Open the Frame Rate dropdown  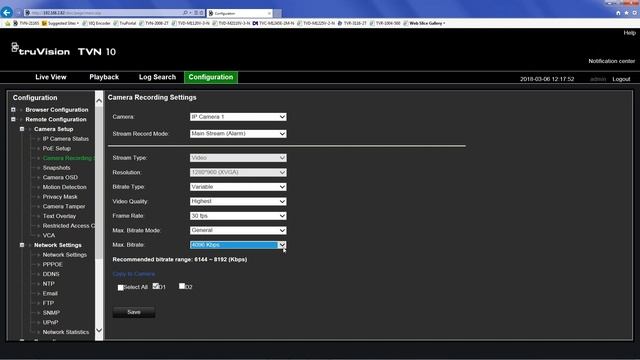(238, 216)
